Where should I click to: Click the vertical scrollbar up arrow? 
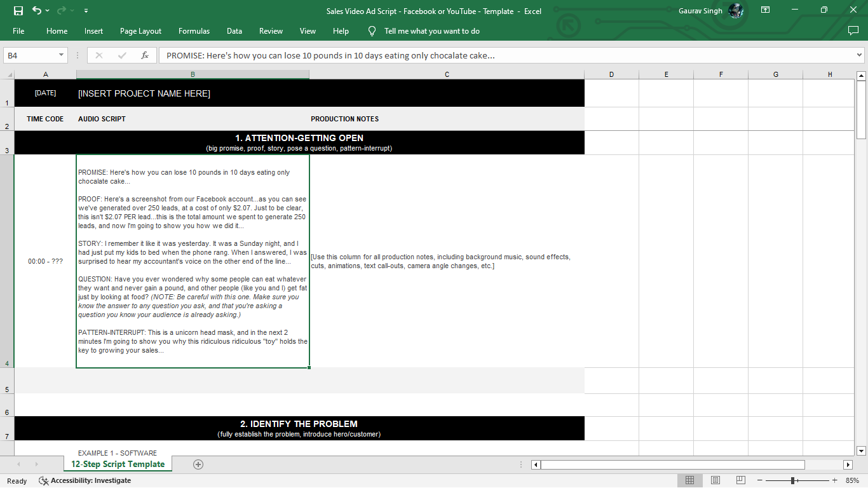tap(861, 76)
